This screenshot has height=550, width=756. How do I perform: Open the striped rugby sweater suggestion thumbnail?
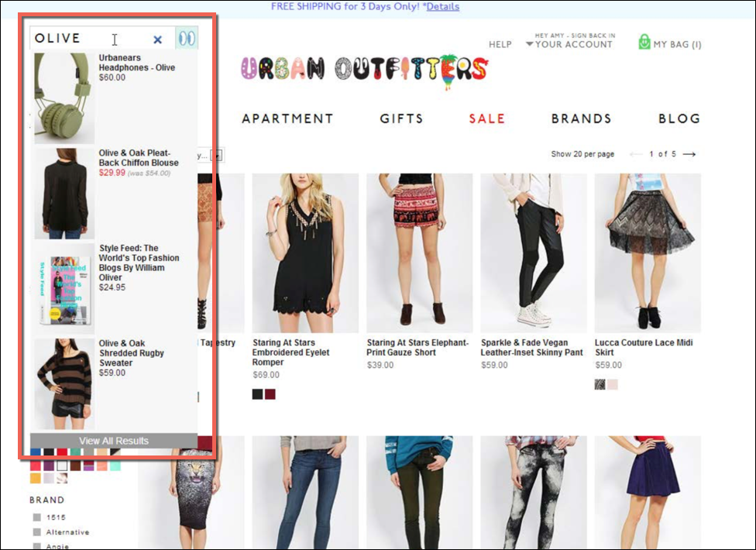[x=64, y=383]
